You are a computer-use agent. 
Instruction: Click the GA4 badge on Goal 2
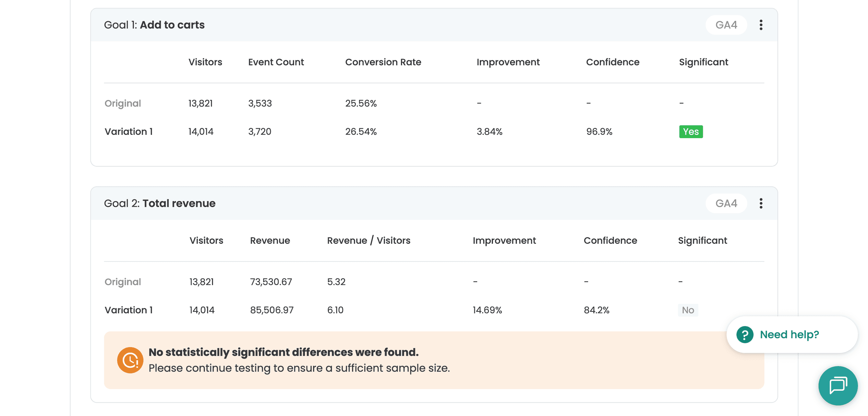pyautogui.click(x=726, y=203)
